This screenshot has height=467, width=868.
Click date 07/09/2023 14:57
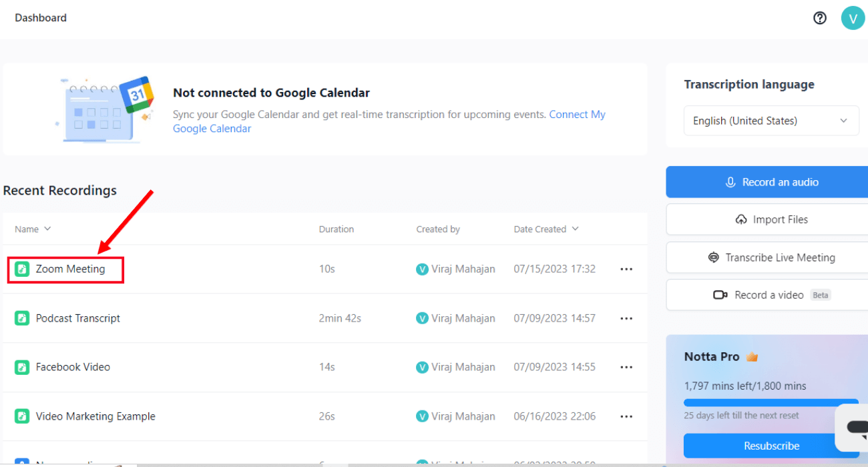(554, 318)
